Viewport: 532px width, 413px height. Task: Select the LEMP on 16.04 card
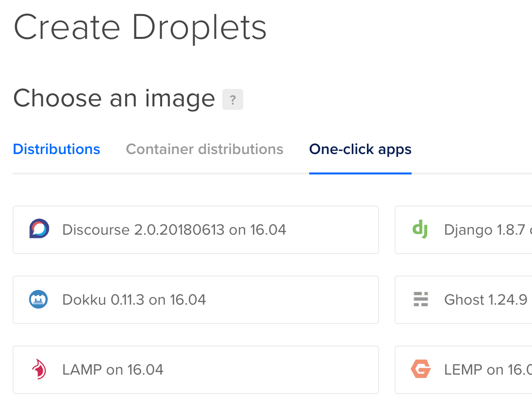[x=464, y=370]
